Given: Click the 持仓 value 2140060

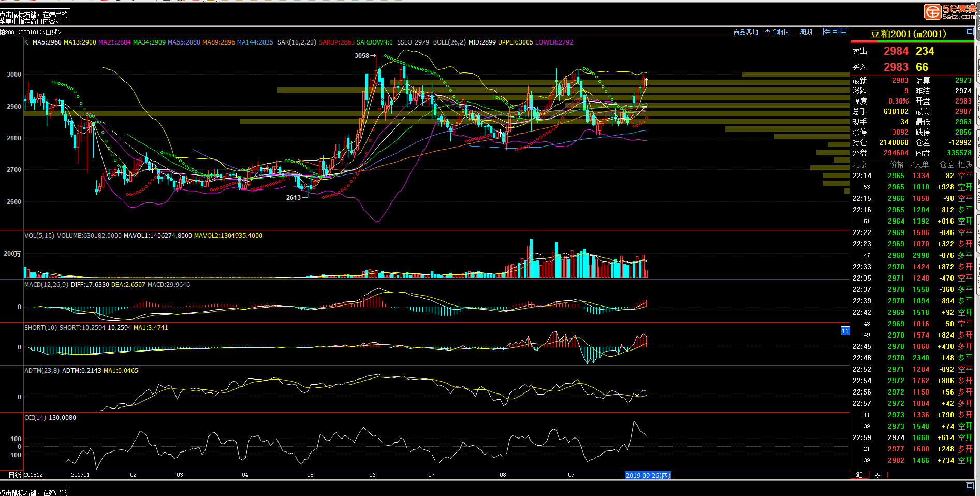Looking at the screenshot, I should pyautogui.click(x=894, y=142).
